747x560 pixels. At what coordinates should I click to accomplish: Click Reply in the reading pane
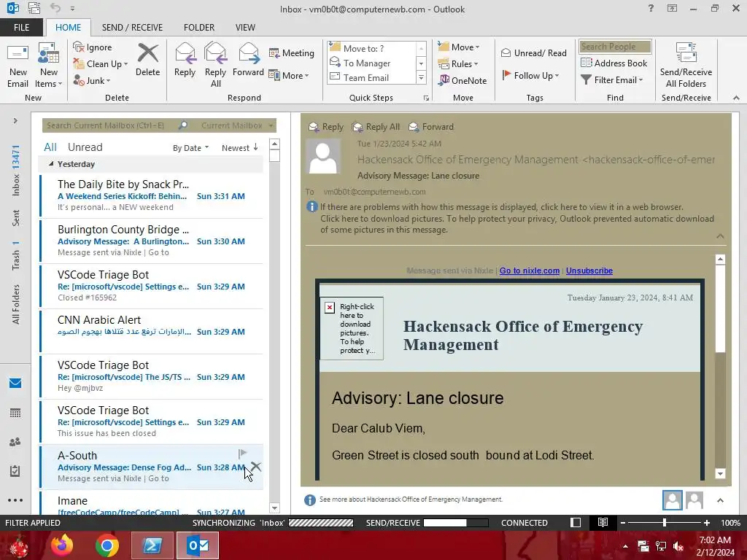tap(326, 127)
